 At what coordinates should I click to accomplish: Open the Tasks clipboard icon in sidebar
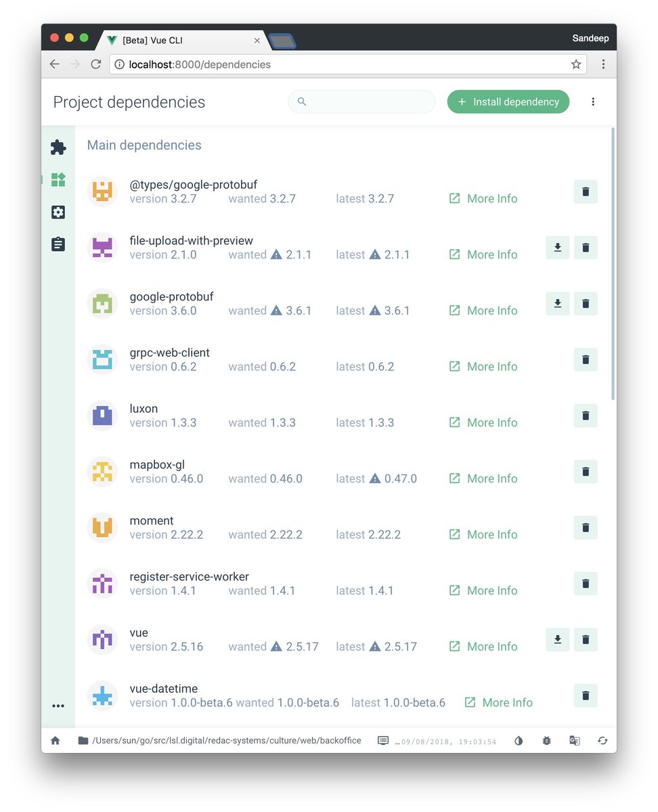tap(58, 244)
